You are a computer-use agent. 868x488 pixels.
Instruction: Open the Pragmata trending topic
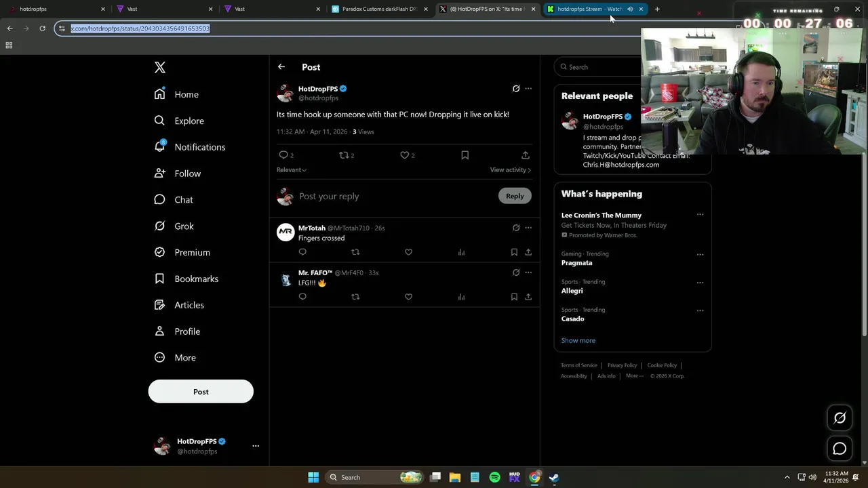576,263
